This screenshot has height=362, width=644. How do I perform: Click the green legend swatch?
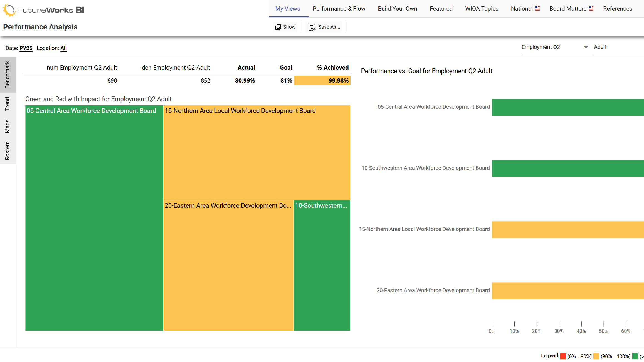click(635, 356)
